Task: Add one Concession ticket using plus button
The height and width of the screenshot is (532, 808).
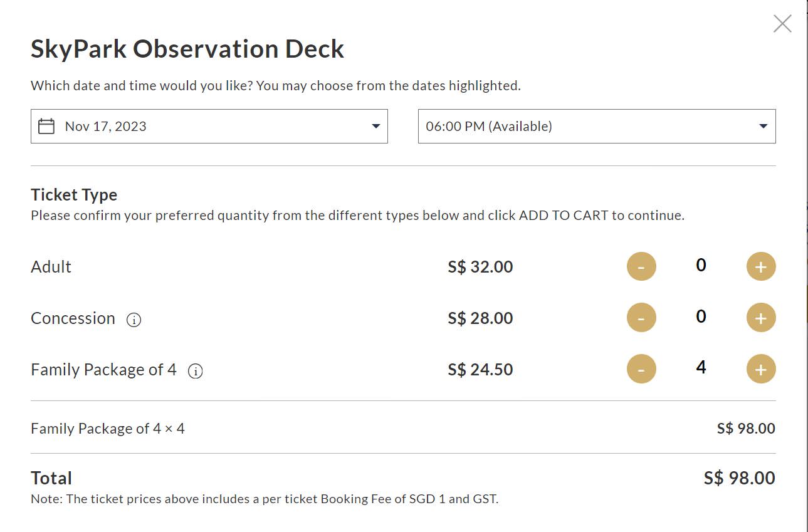Action: click(760, 318)
